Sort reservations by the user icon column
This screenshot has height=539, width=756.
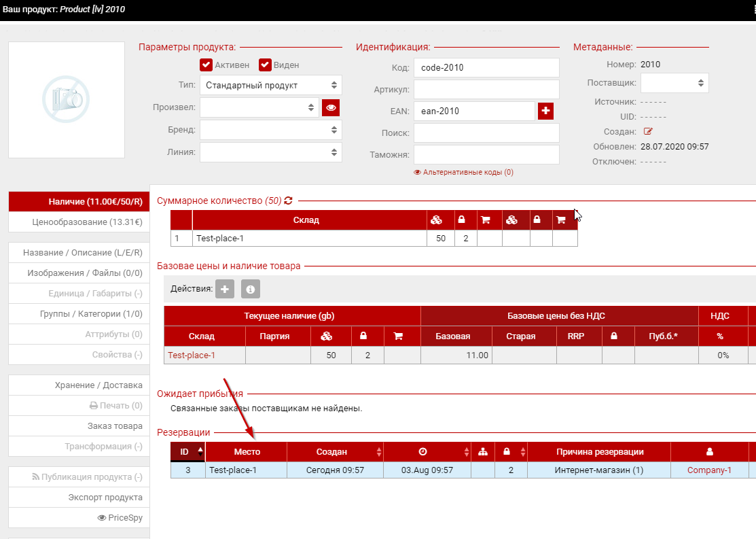pyautogui.click(x=710, y=452)
